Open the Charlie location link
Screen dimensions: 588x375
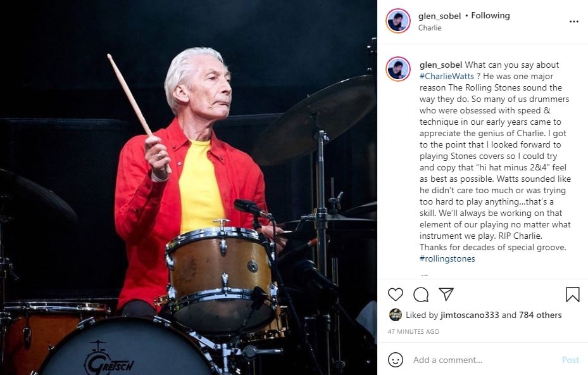[430, 28]
